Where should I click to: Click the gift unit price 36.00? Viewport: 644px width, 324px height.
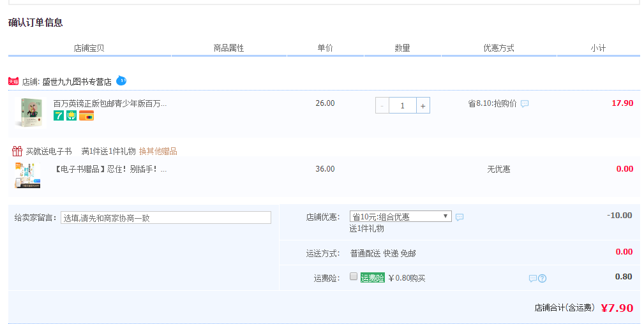click(326, 169)
